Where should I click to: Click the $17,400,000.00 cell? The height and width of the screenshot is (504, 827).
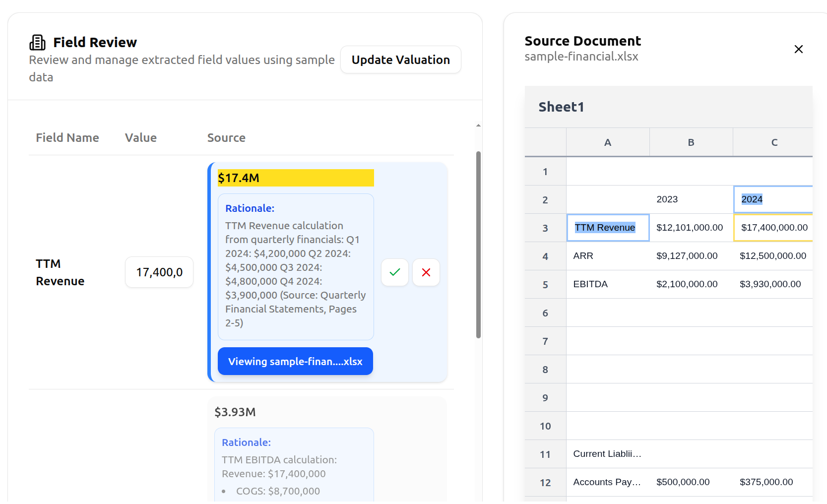tap(773, 228)
